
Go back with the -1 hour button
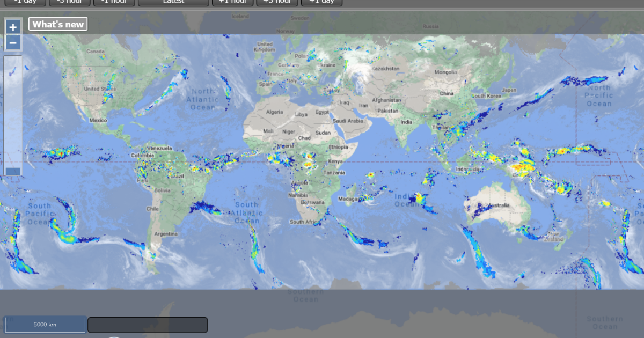pos(114,2)
